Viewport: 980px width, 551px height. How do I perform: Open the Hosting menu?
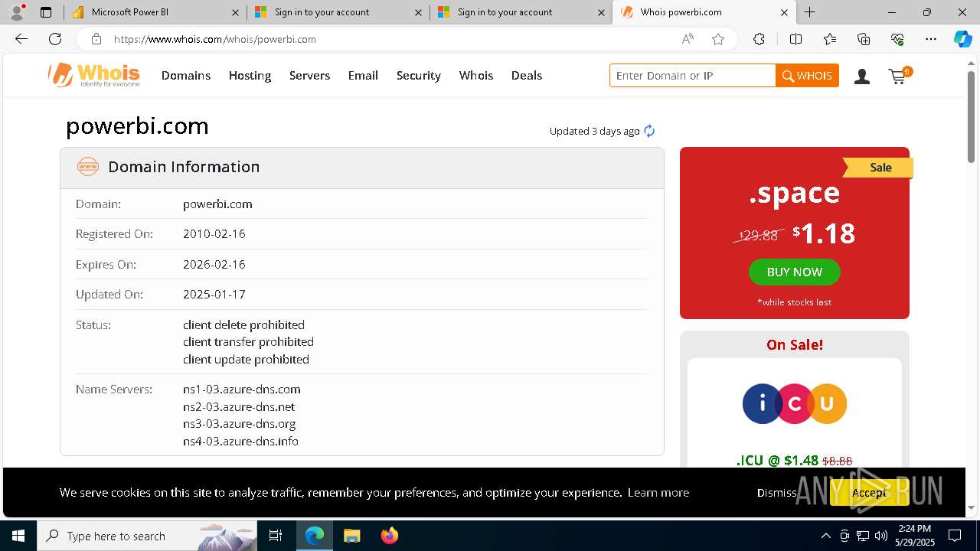click(250, 75)
